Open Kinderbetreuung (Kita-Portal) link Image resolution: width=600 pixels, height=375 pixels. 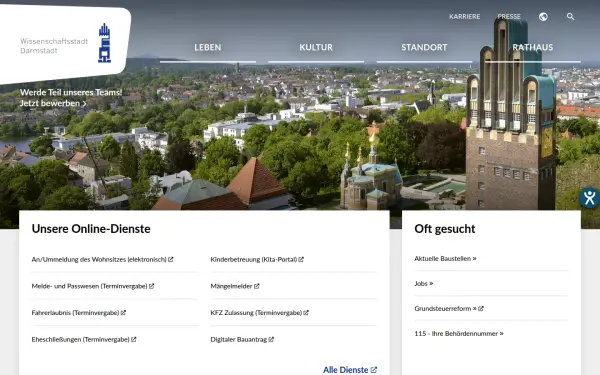257,259
